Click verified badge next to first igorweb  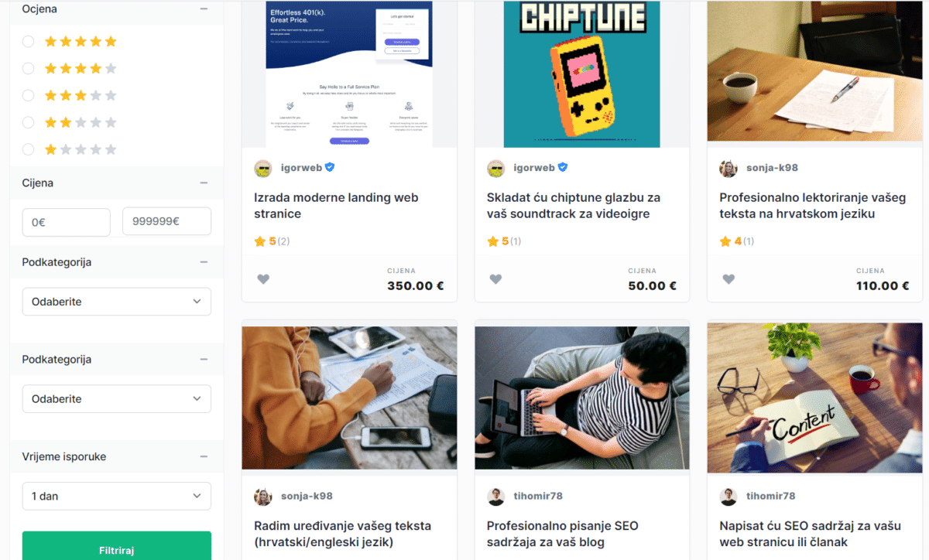pos(330,167)
